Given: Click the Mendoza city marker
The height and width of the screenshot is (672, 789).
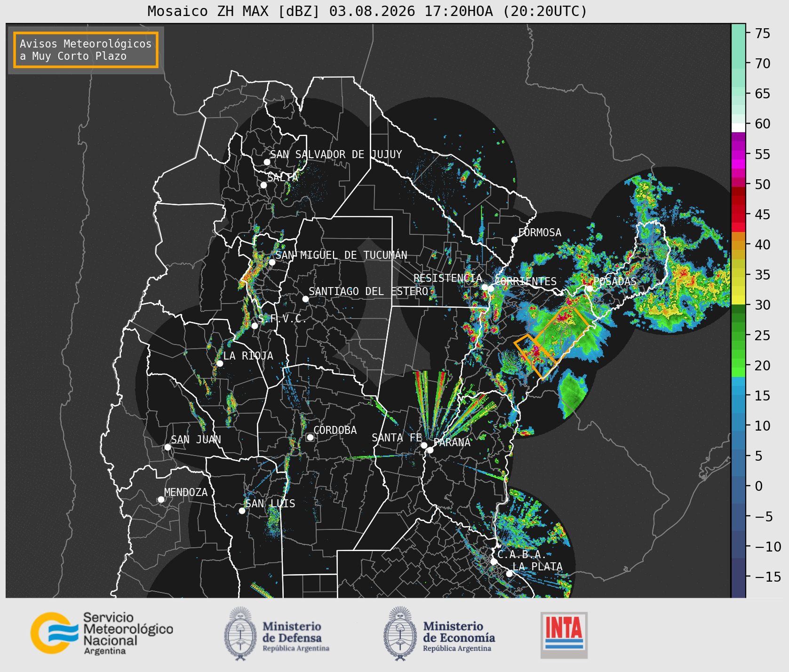Looking at the screenshot, I should pos(161,499).
